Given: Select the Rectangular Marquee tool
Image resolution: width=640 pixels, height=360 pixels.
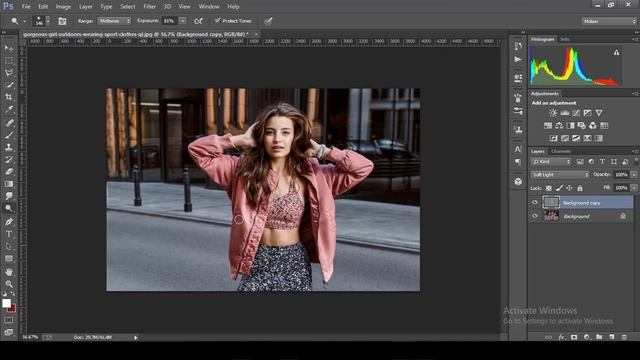Looking at the screenshot, I should tap(9, 60).
